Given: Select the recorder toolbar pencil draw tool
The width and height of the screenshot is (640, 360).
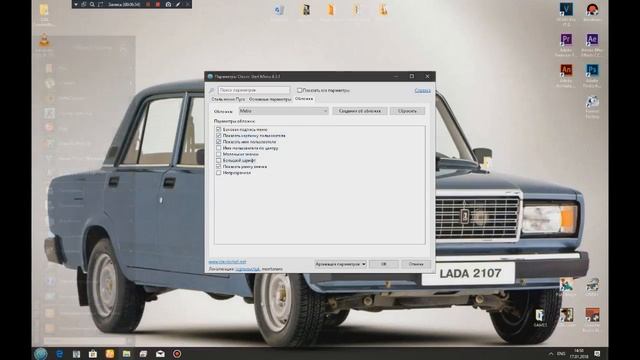Looking at the screenshot, I should click(178, 4).
